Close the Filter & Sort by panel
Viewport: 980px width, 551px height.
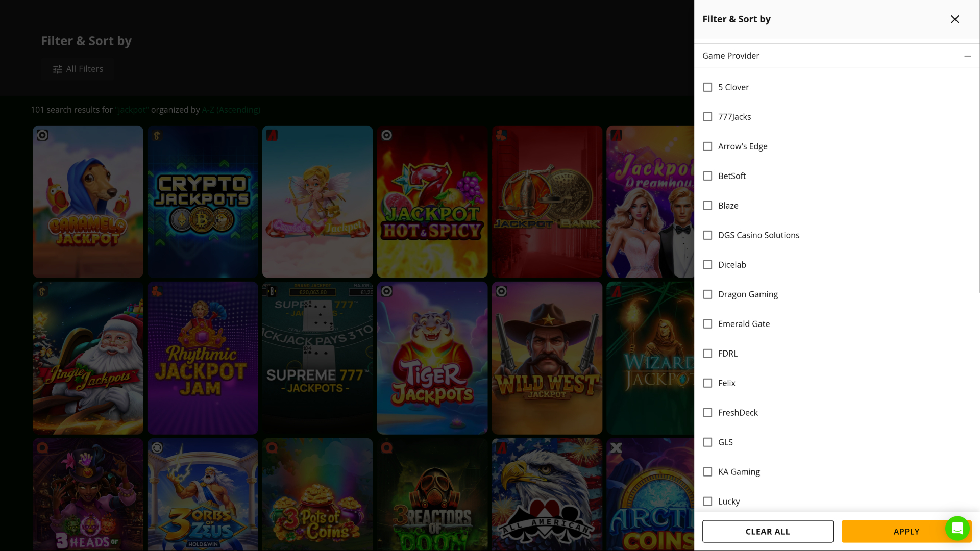click(954, 19)
